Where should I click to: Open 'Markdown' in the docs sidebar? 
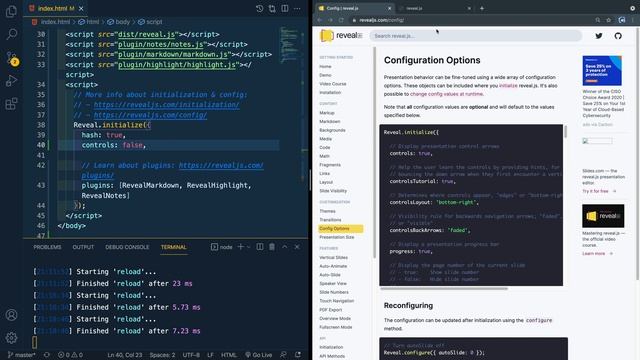329,121
